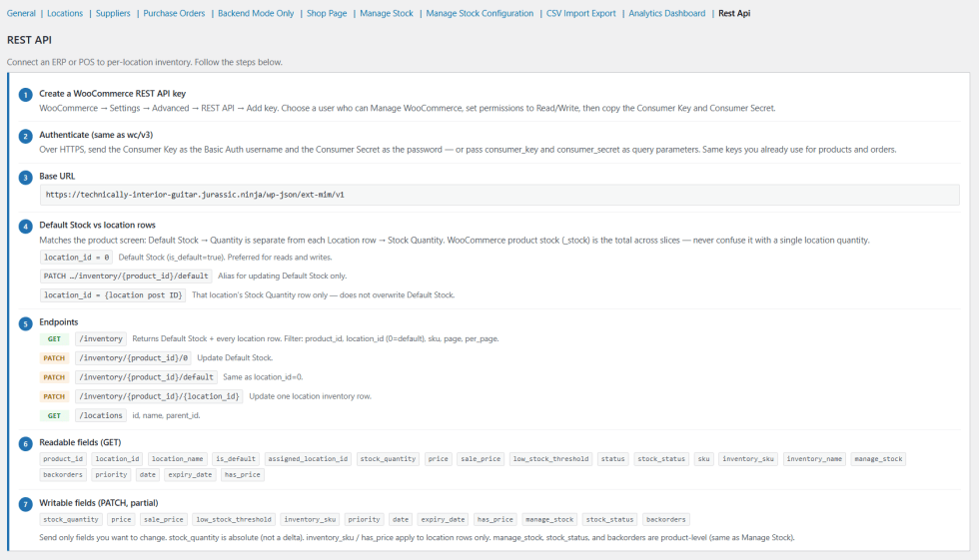Screen dimensions: 979x560
Task: Open Backend Mode Only tab
Action: (x=256, y=13)
